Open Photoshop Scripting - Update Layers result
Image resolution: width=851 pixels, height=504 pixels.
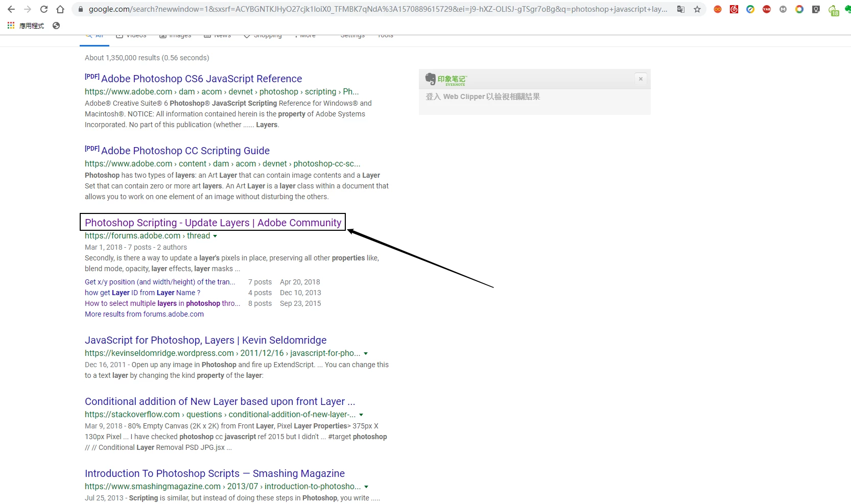(x=213, y=223)
